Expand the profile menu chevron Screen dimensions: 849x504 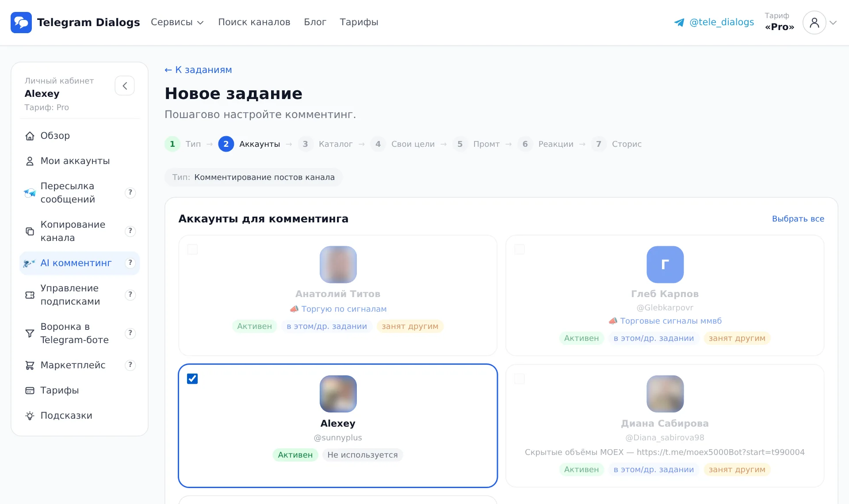(x=833, y=23)
